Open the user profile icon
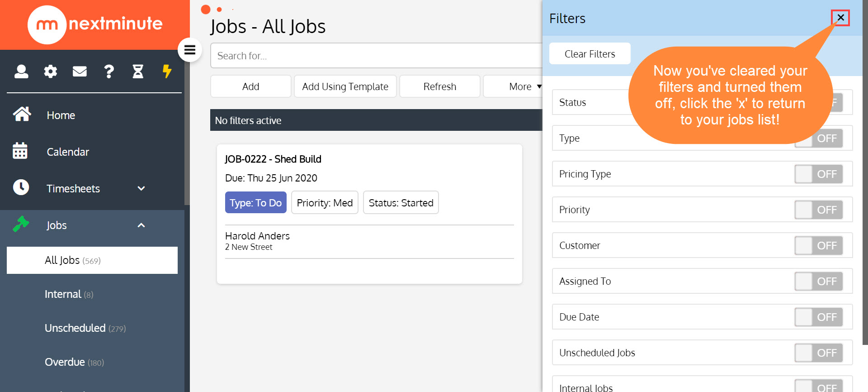868x392 pixels. (21, 71)
